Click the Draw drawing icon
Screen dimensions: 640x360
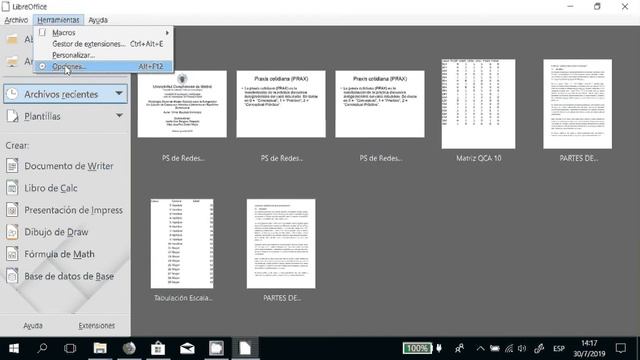coord(12,232)
